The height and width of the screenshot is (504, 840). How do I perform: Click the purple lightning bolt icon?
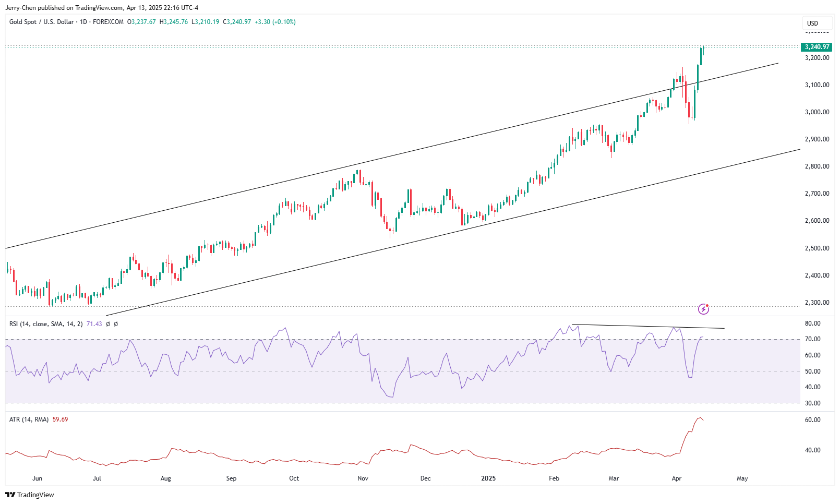pyautogui.click(x=703, y=309)
